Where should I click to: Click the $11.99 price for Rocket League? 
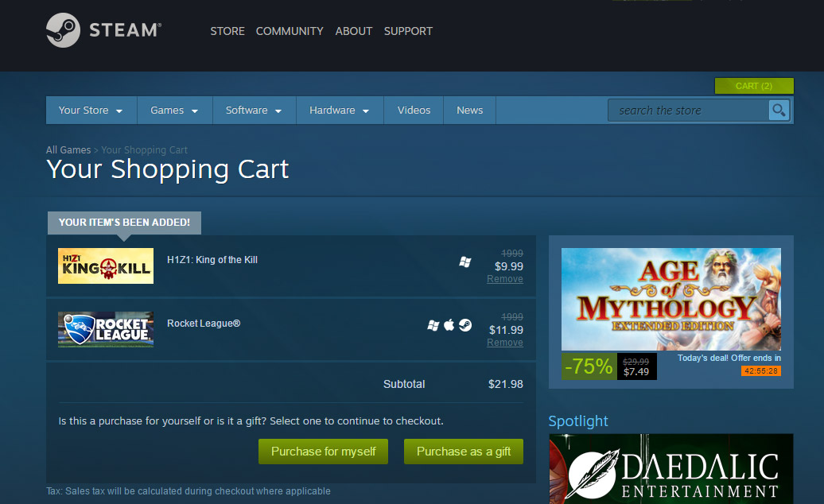click(506, 330)
